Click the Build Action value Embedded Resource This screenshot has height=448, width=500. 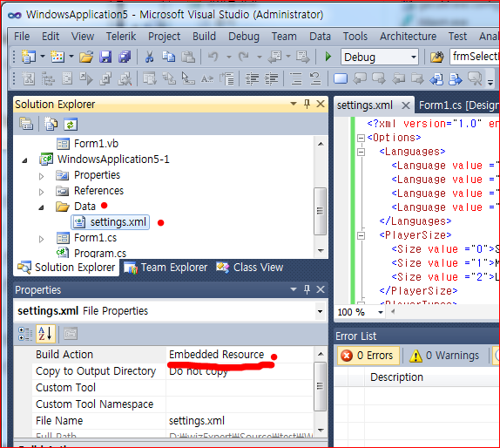tap(217, 354)
